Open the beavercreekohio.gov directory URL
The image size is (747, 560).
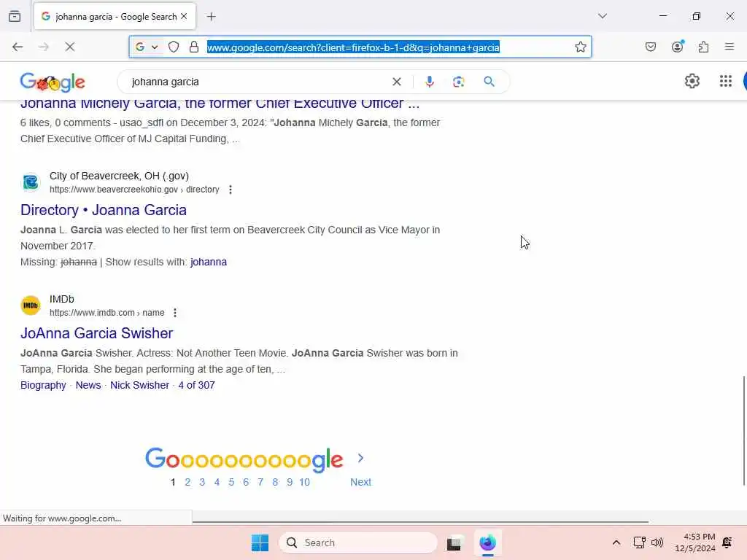point(134,190)
